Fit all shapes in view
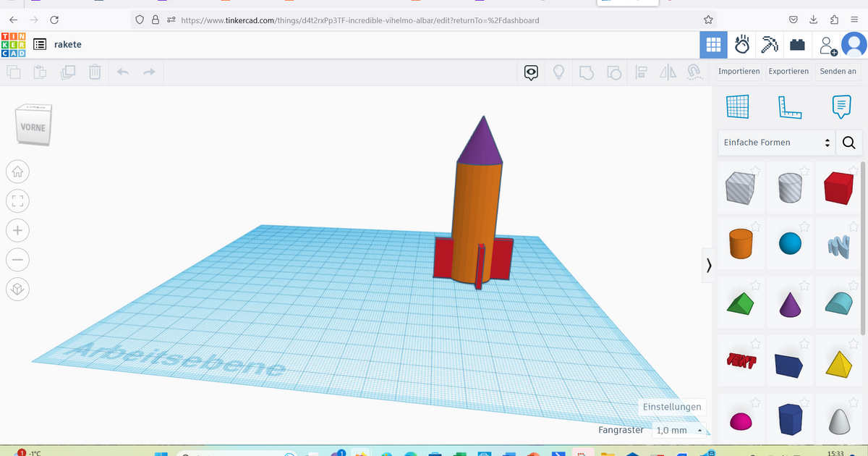Screen dimensions: 868x456 click(18, 201)
